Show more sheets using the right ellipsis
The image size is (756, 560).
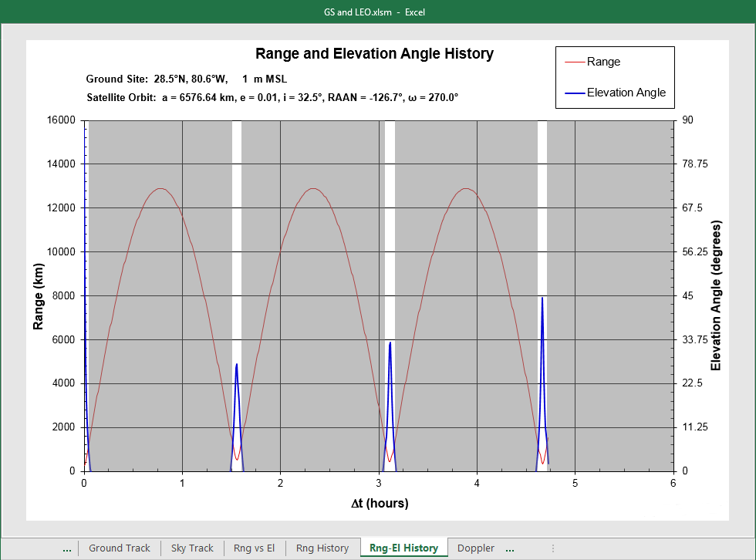pyautogui.click(x=510, y=548)
